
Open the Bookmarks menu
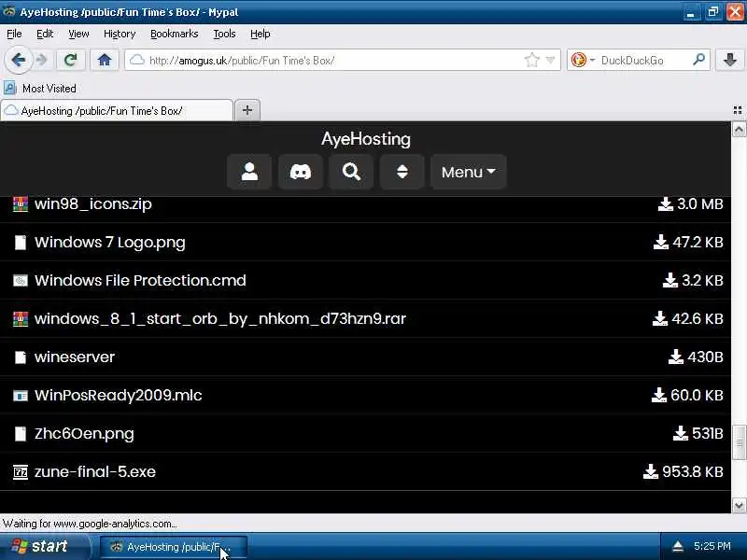[x=174, y=34]
